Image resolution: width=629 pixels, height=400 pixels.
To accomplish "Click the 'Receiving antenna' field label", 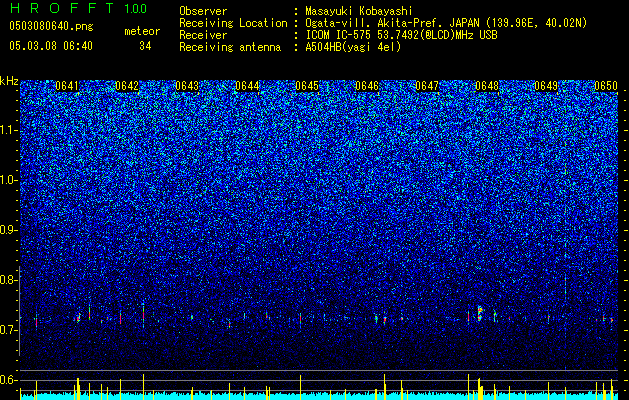I will point(230,47).
